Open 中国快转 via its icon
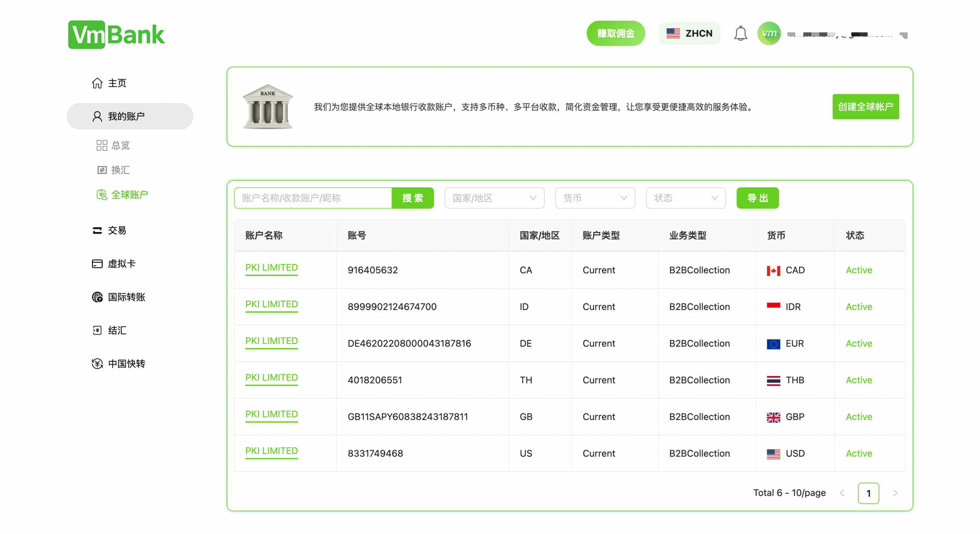This screenshot has width=980, height=534. point(97,363)
